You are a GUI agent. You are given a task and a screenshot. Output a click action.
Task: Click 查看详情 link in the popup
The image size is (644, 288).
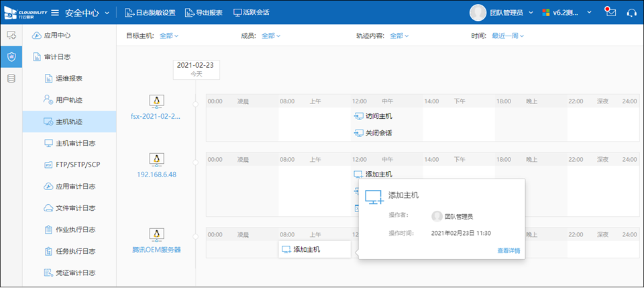(508, 250)
